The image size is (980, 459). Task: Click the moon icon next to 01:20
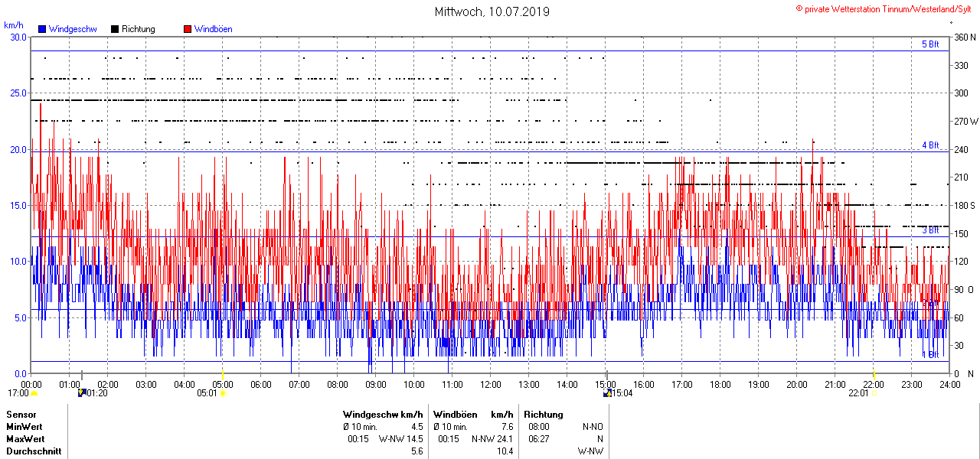click(82, 393)
